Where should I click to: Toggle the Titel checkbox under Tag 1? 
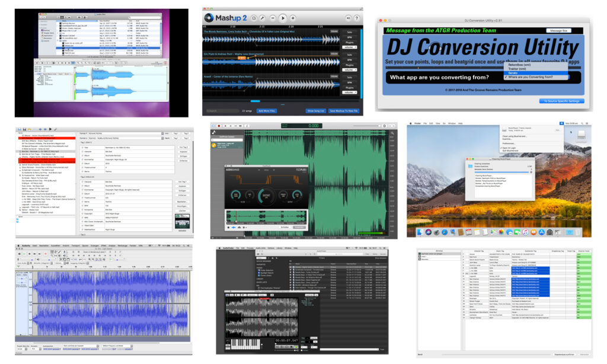pyautogui.click(x=82, y=148)
